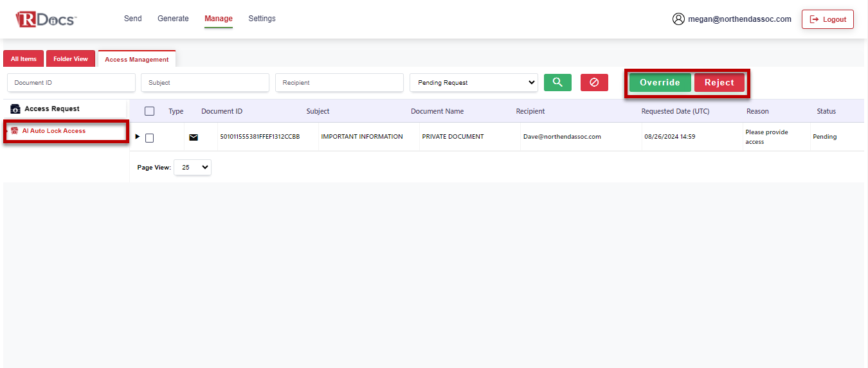Click the green search magnifier button
Screen dimensions: 868x368
pyautogui.click(x=557, y=82)
